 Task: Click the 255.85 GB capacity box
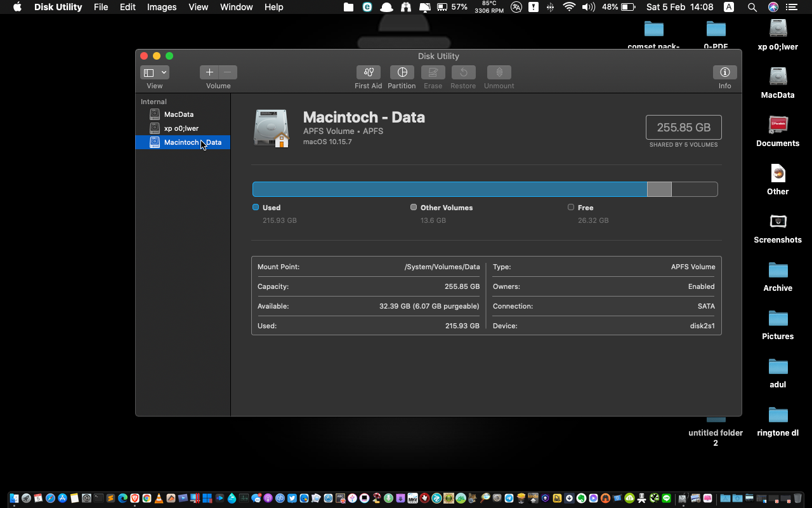coord(684,127)
